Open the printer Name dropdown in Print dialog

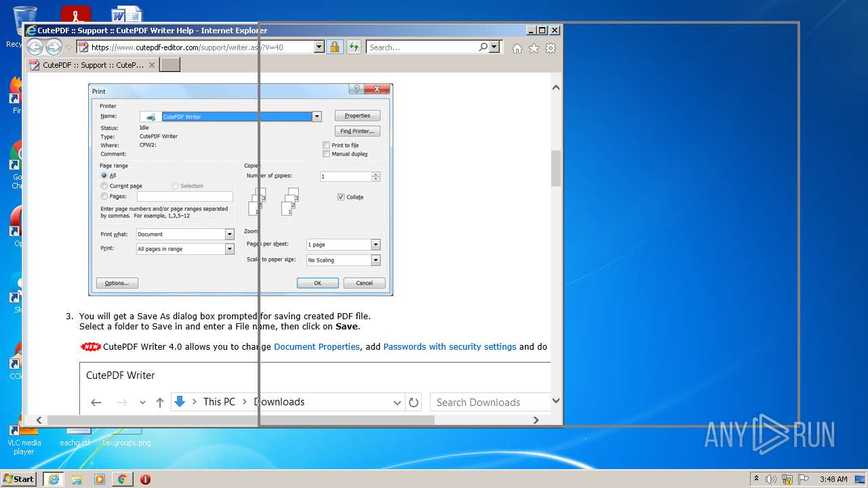[317, 117]
